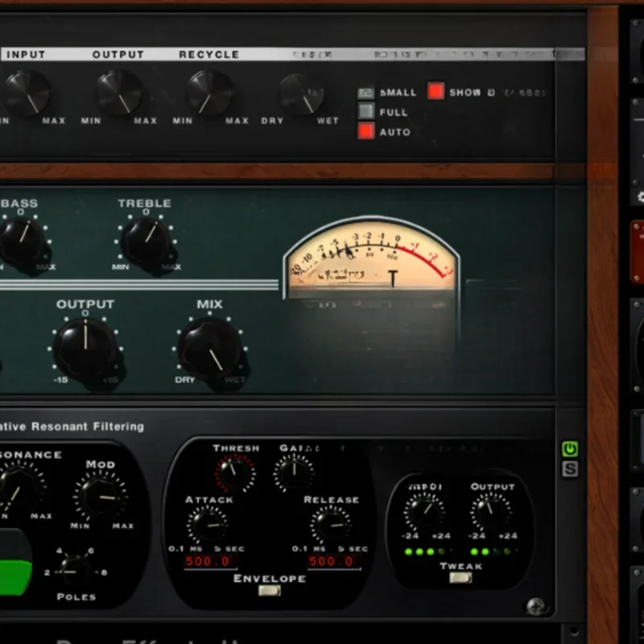The height and width of the screenshot is (644, 644).
Task: Click the "Resonant Filtering" title text
Action: tap(88, 427)
